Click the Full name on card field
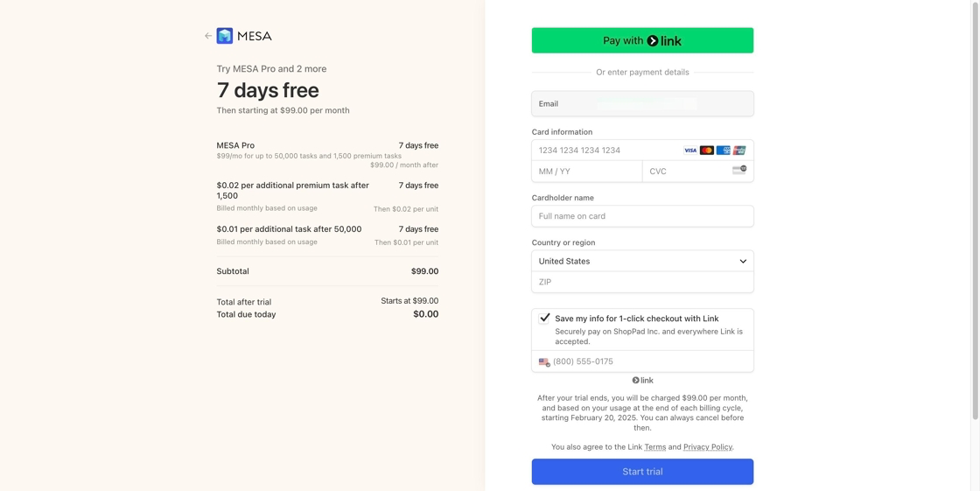 642,216
